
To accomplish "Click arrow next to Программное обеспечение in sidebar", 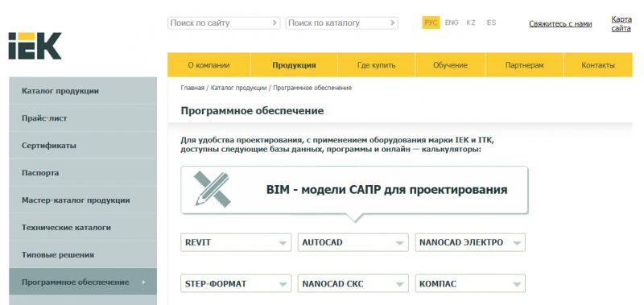I will point(143,282).
